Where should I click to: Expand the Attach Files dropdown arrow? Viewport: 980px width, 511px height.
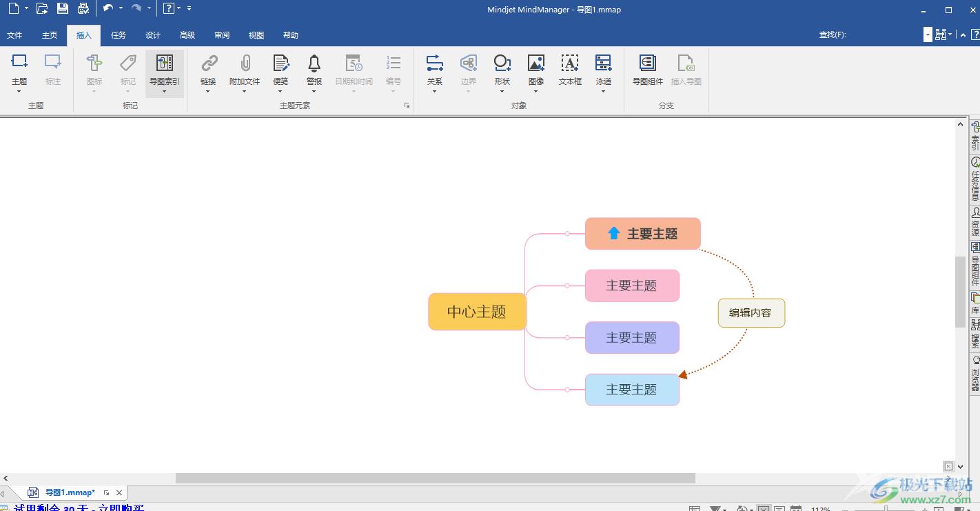pos(245,91)
